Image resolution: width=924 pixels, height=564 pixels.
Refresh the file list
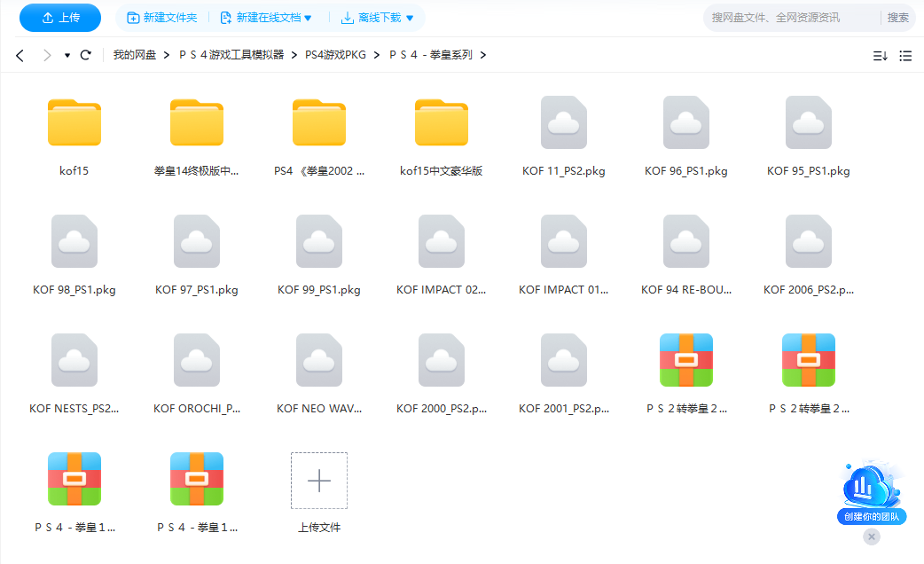[86, 55]
